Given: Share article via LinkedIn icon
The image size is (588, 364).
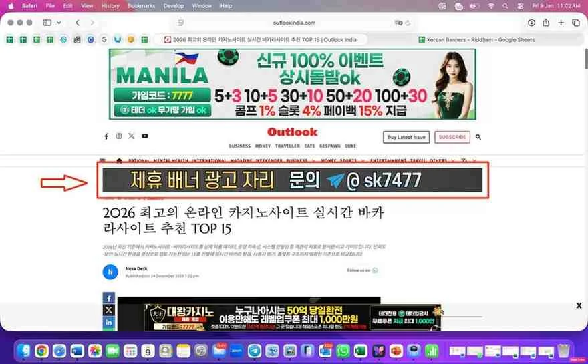Looking at the screenshot, I should tap(109, 323).
